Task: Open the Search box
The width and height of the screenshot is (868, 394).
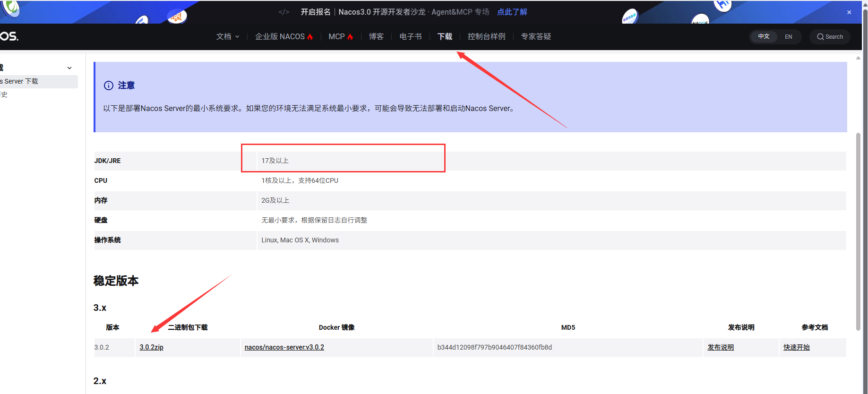Action: (x=830, y=36)
